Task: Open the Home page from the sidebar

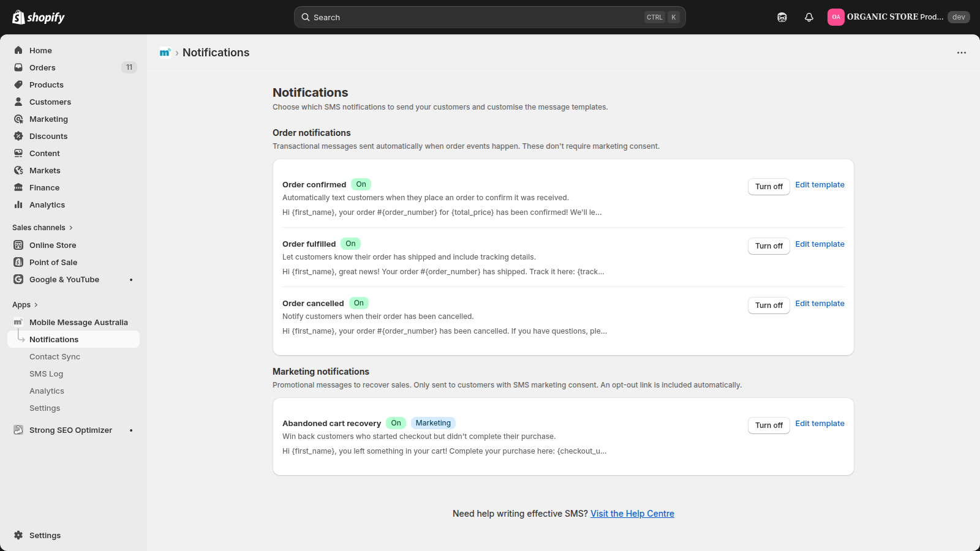Action: tap(40, 50)
